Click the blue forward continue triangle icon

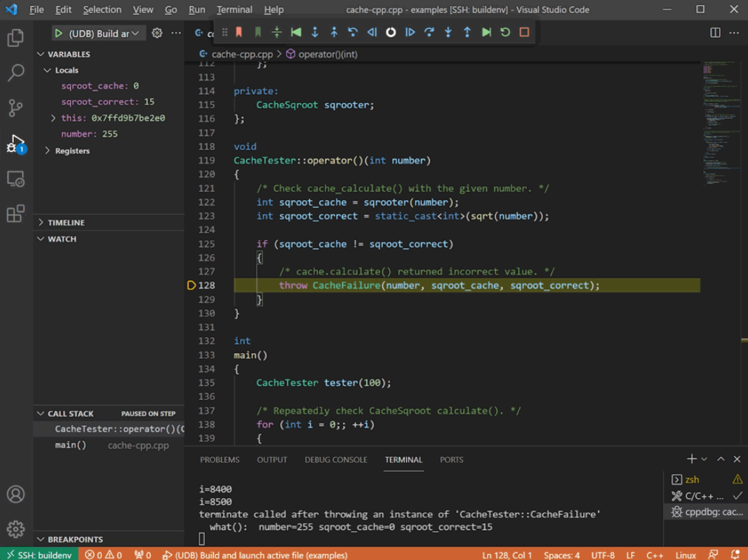pyautogui.click(x=409, y=32)
